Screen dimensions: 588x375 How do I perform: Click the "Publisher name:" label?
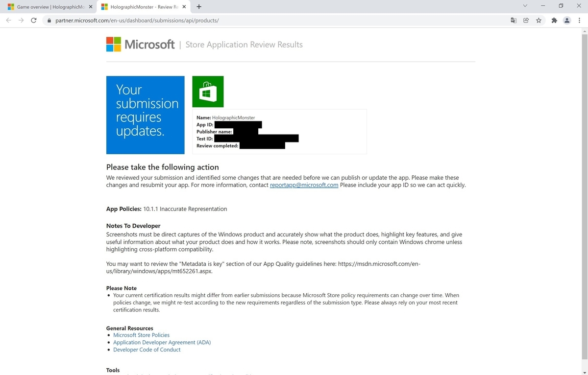pyautogui.click(x=214, y=132)
